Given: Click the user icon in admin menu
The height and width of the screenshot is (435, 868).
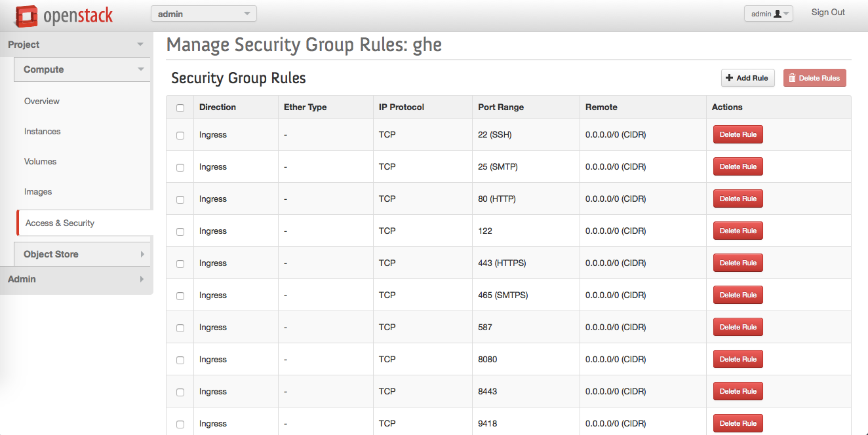Looking at the screenshot, I should [777, 14].
